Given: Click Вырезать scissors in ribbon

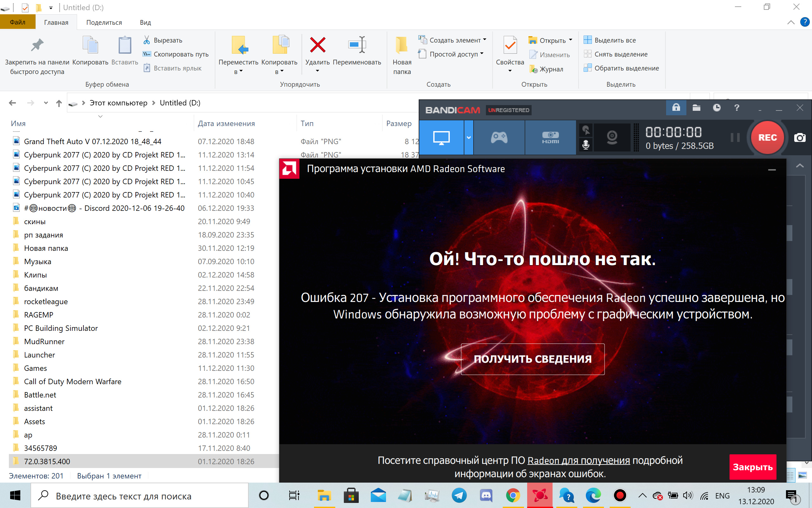Looking at the screenshot, I should [x=163, y=40].
